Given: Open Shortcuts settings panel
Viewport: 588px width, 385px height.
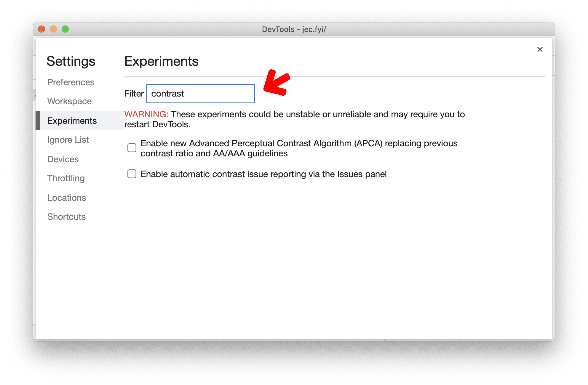Looking at the screenshot, I should tap(67, 216).
